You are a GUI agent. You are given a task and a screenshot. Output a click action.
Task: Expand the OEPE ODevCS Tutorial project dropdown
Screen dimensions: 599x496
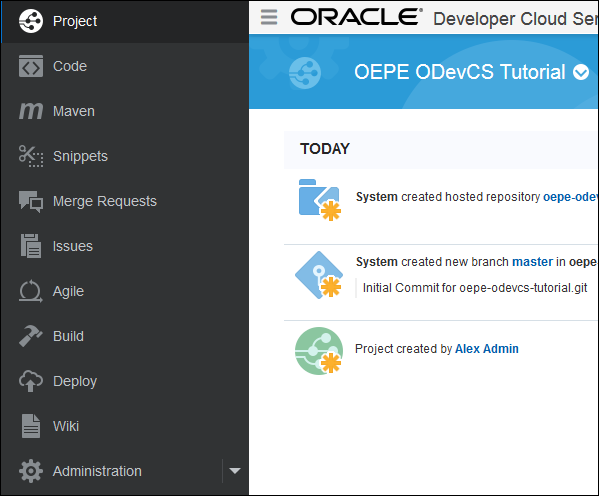pos(581,72)
